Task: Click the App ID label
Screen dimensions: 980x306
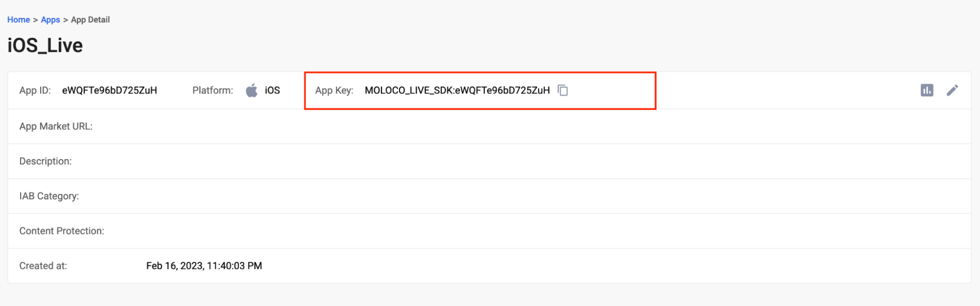Action: pyautogui.click(x=35, y=90)
